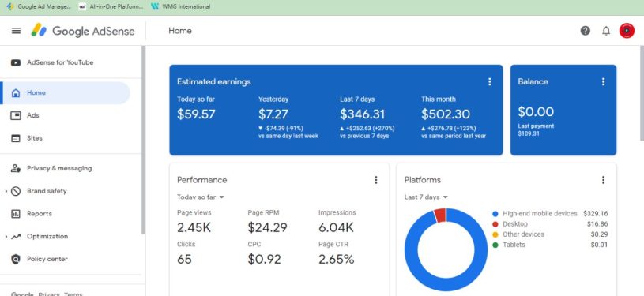Open Estimated earnings card options menu

click(x=490, y=82)
